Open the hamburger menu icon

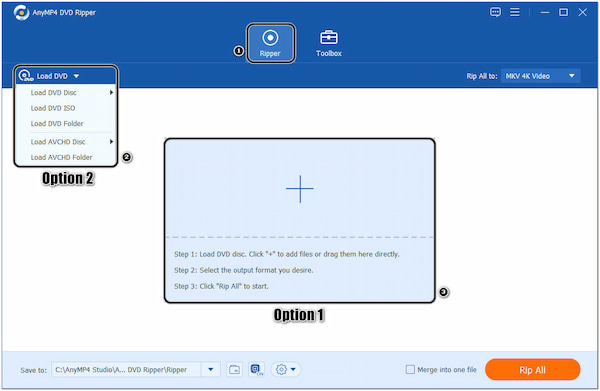tap(515, 12)
